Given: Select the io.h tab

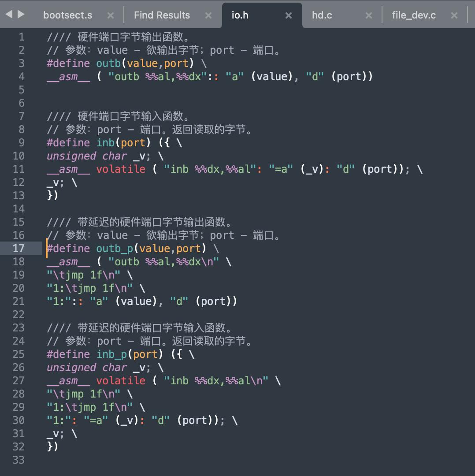Looking at the screenshot, I should [x=240, y=15].
